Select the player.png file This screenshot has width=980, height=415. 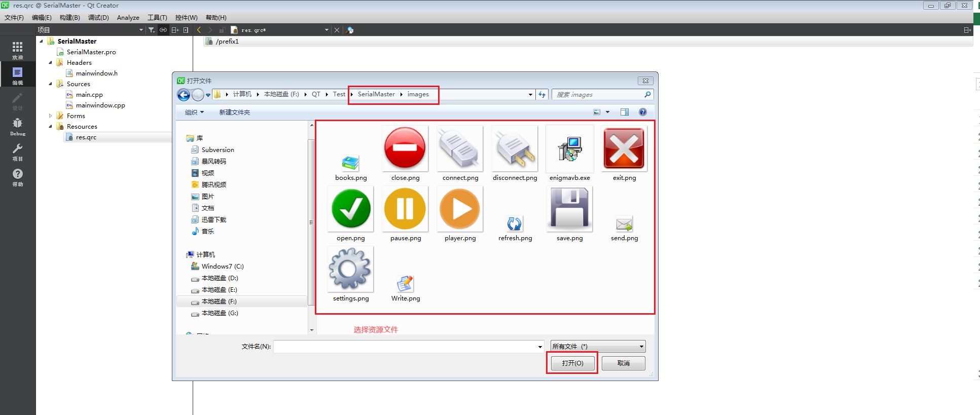pyautogui.click(x=460, y=214)
